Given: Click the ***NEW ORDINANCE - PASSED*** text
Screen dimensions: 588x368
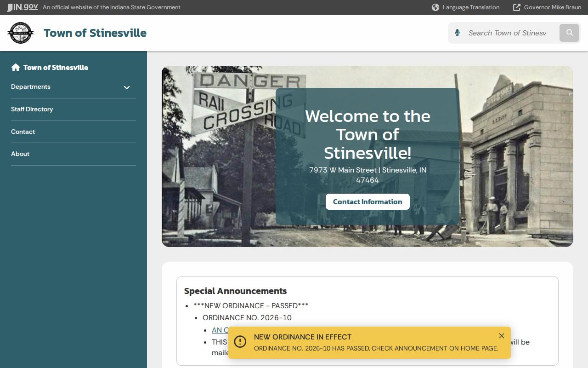Looking at the screenshot, I should pos(251,305).
